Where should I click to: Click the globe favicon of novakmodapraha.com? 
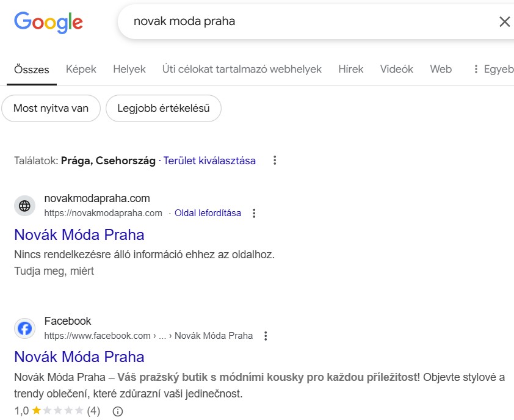(24, 206)
